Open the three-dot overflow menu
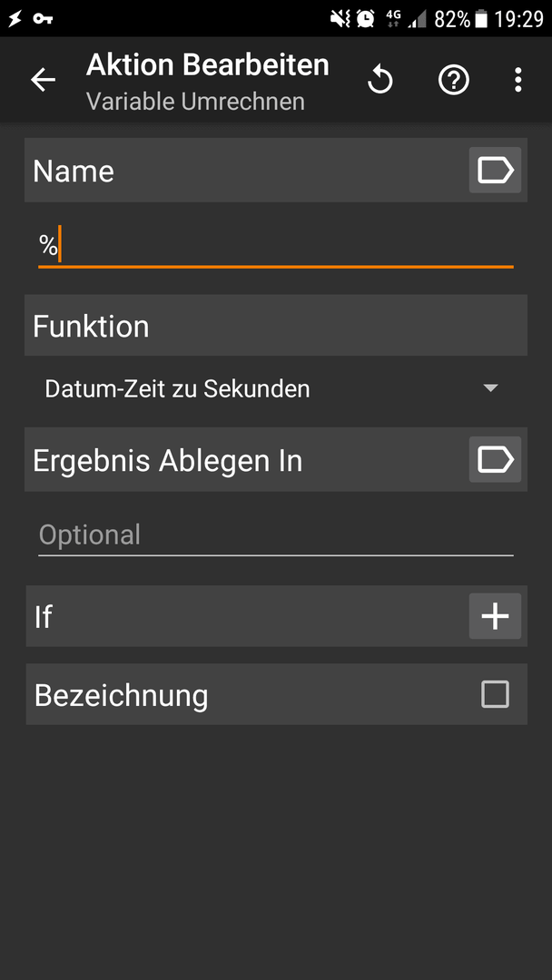552x980 pixels. coord(517,80)
